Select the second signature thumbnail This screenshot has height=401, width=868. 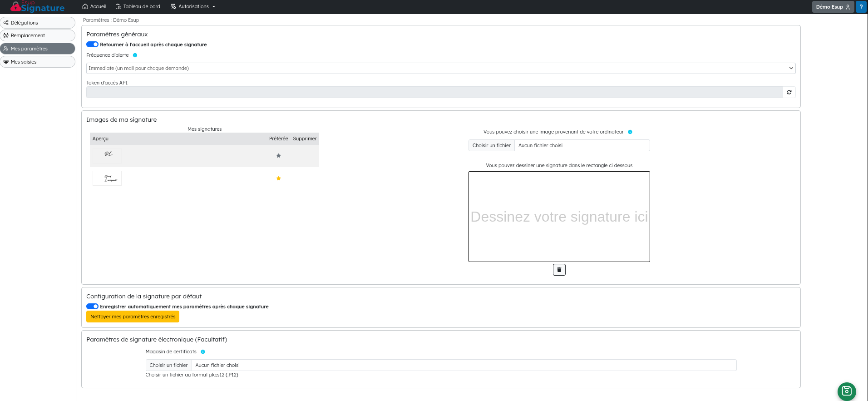tap(107, 178)
